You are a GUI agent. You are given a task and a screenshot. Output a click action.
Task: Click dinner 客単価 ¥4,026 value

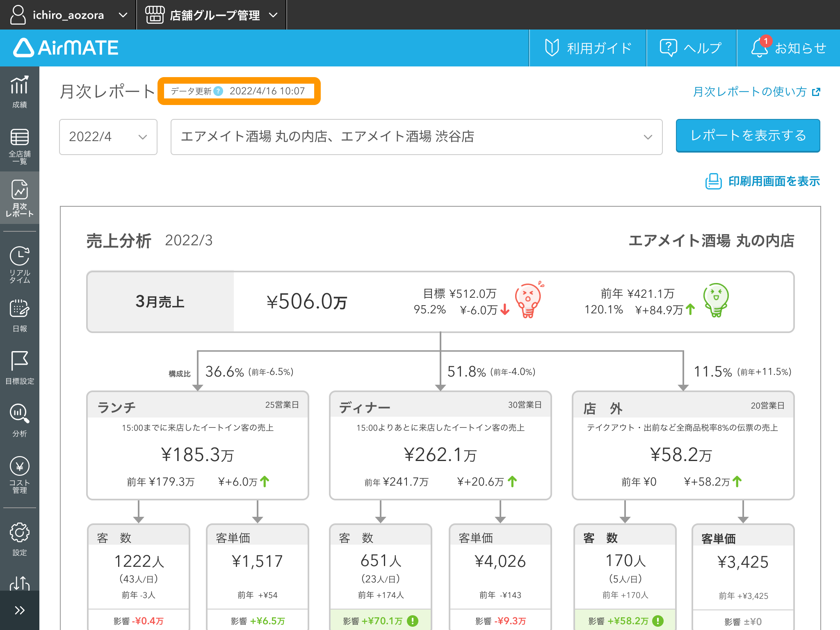500,561
